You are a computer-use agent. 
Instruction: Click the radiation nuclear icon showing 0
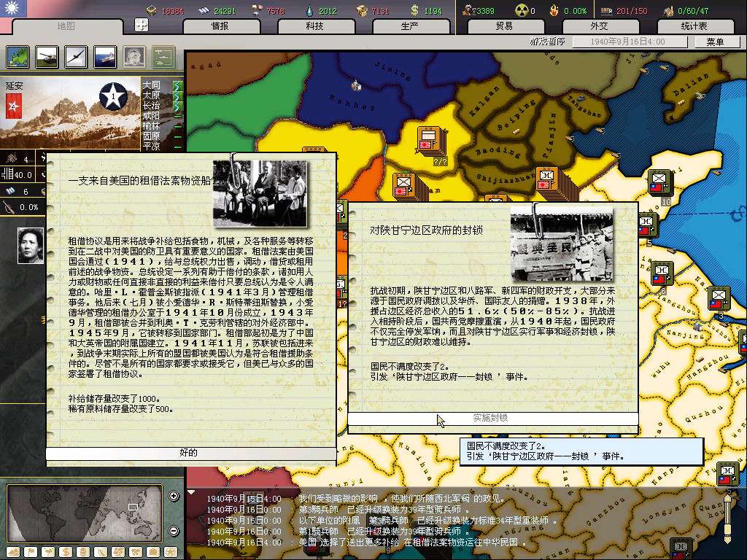[x=522, y=10]
